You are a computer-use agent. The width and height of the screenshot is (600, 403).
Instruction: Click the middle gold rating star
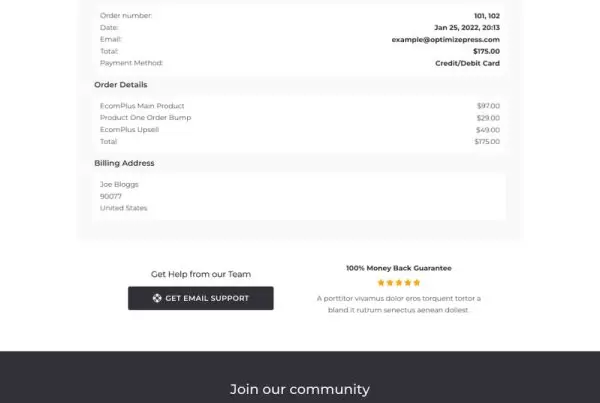399,283
